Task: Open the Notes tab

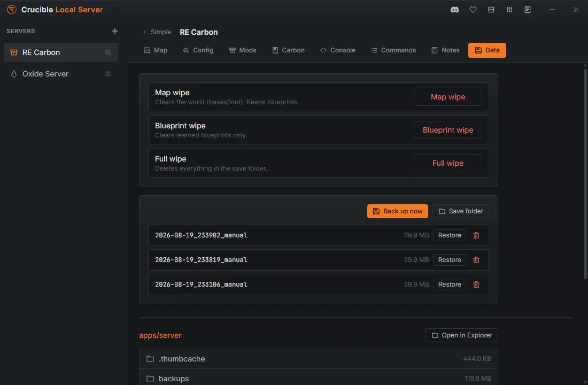Action: [445, 50]
